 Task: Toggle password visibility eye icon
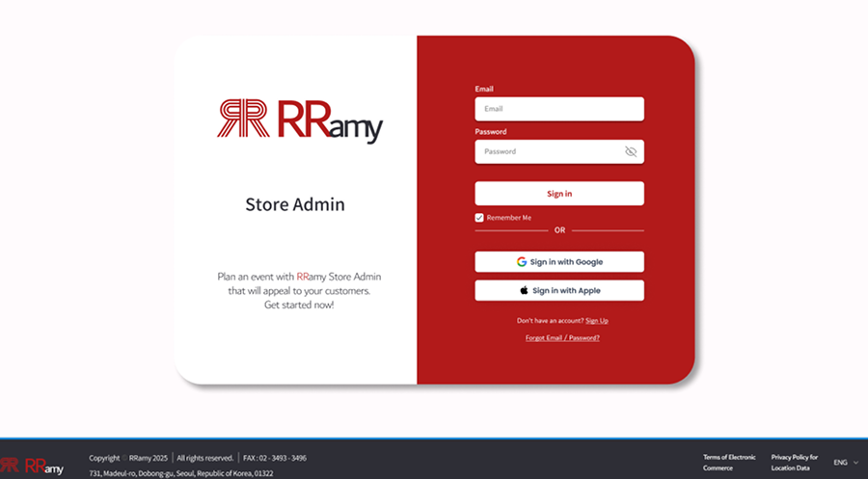click(631, 151)
